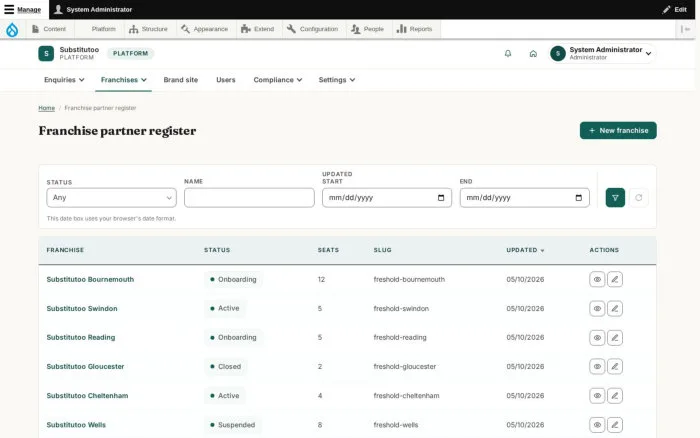
Task: Edit Substitutoo Gloucester with pencil icon
Action: 615,367
